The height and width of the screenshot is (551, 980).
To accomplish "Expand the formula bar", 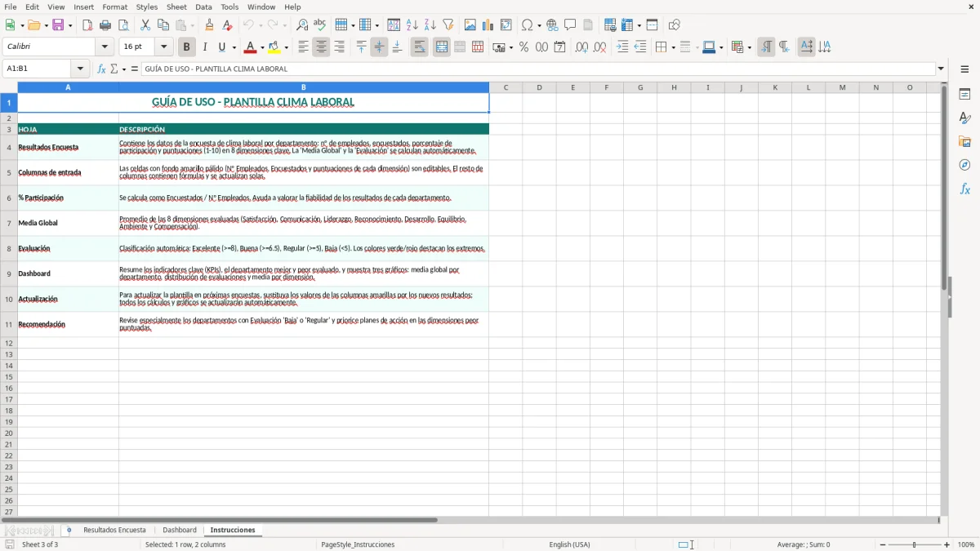I will 941,69.
